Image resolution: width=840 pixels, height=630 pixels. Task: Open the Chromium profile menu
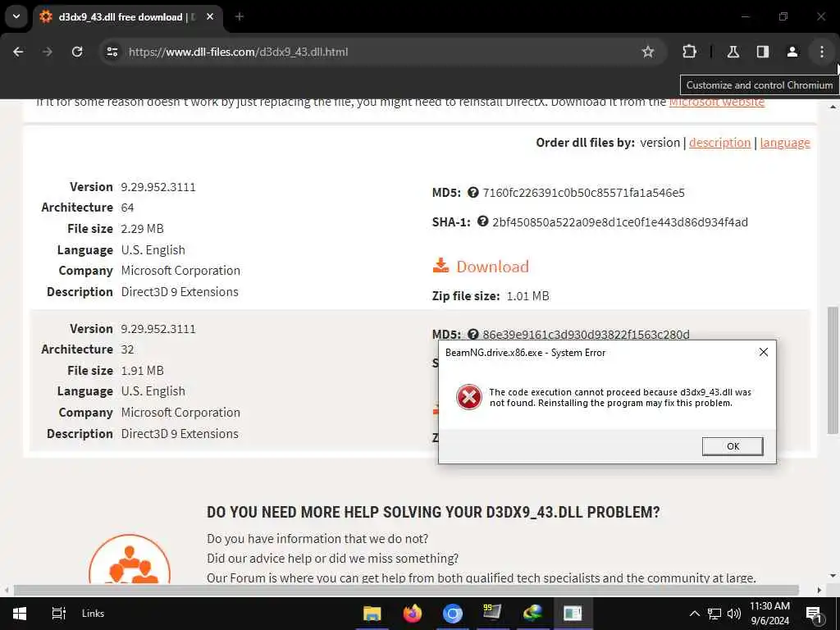click(x=792, y=52)
